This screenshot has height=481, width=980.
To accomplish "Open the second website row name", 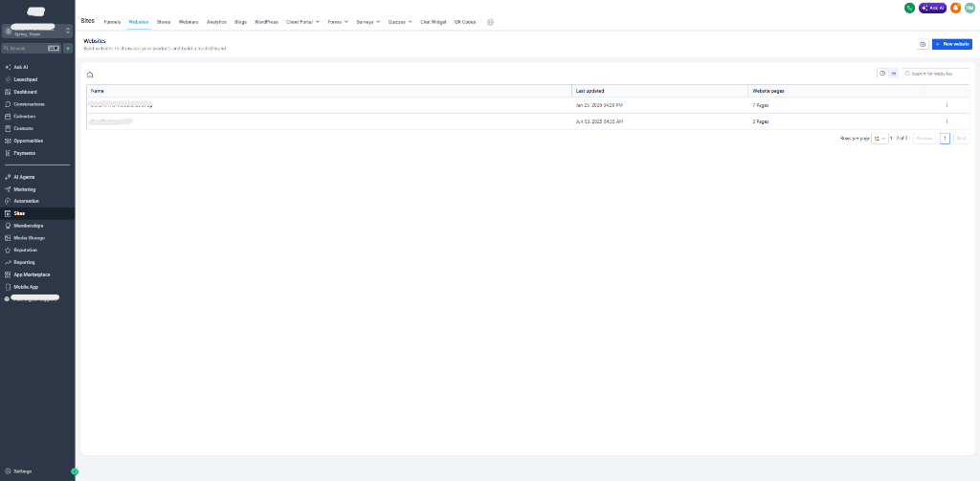I will click(x=111, y=121).
